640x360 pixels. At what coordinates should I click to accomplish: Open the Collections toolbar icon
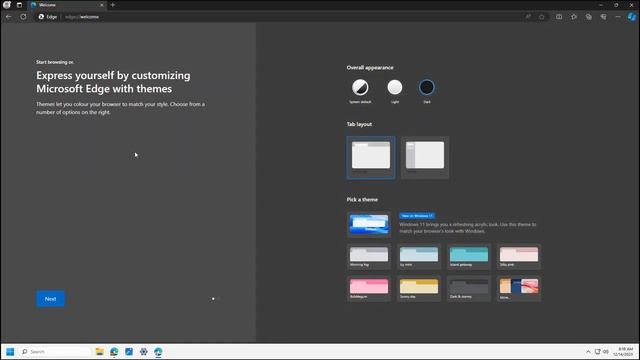tap(589, 17)
